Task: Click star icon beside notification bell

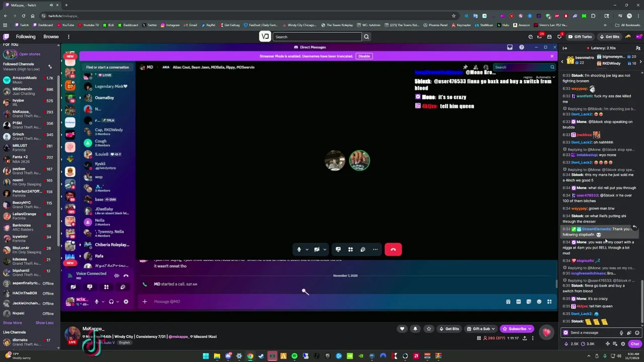Action: pos(429,329)
